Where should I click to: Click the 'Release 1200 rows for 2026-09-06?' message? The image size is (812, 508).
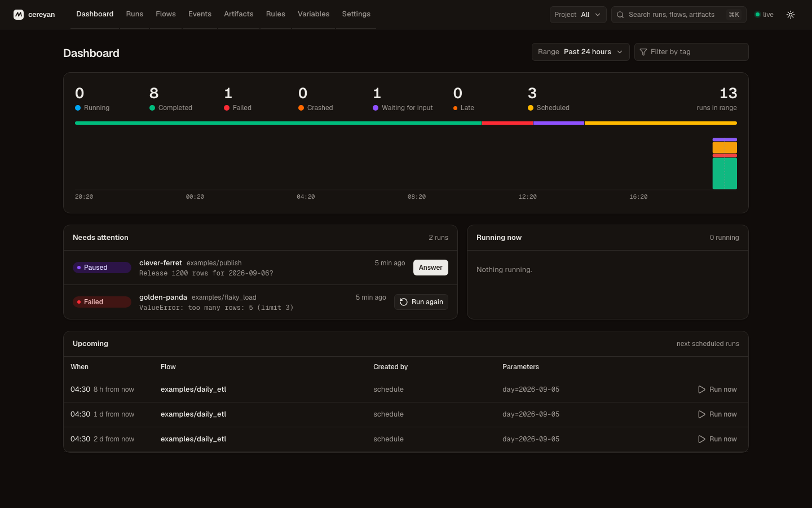point(206,273)
